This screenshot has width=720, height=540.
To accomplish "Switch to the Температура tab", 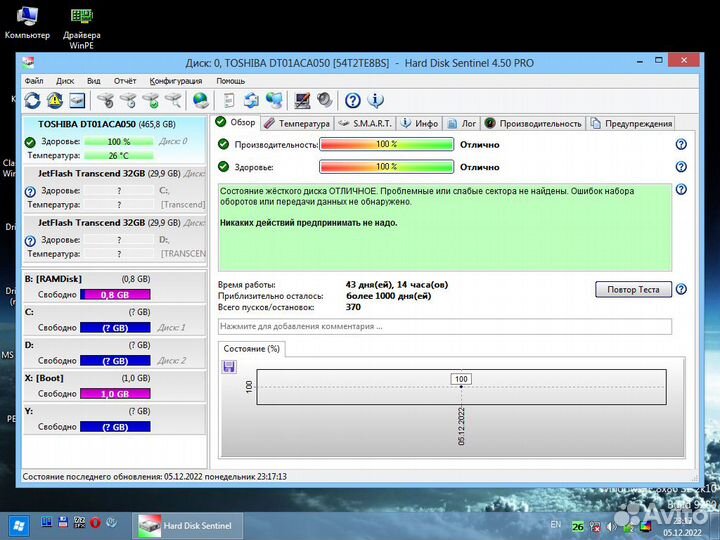I will pos(298,124).
